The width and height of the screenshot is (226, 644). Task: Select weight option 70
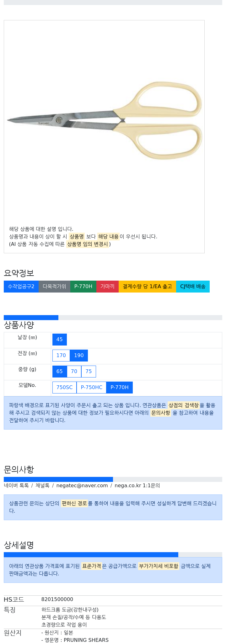coord(74,372)
